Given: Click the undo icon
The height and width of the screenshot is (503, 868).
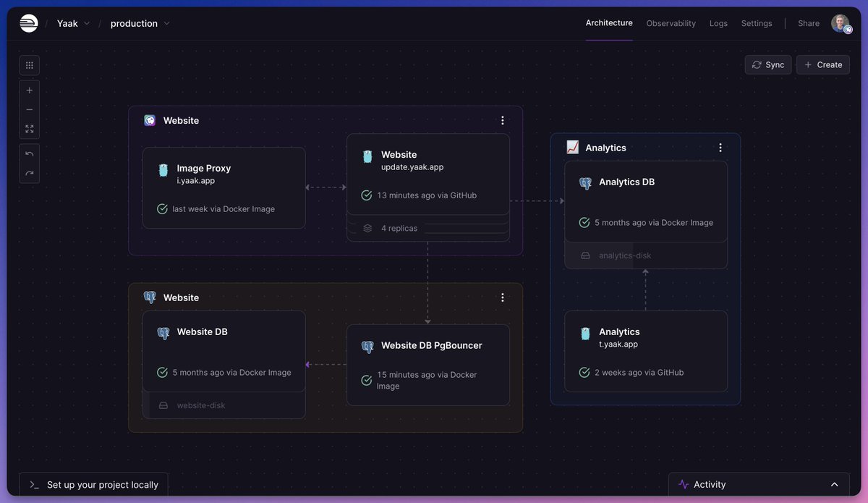Looking at the screenshot, I should pyautogui.click(x=30, y=154).
